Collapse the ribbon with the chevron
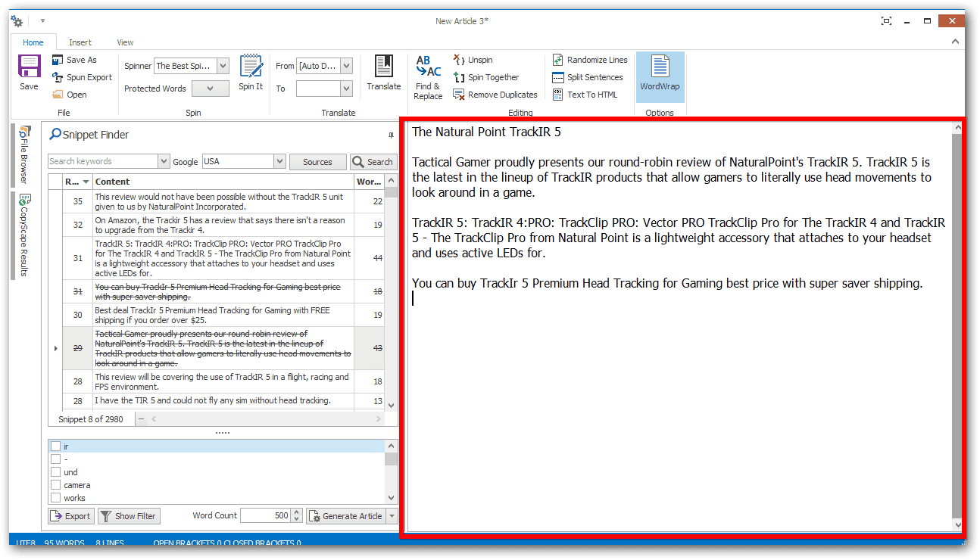Viewport: 980px width, 560px height. click(x=956, y=42)
